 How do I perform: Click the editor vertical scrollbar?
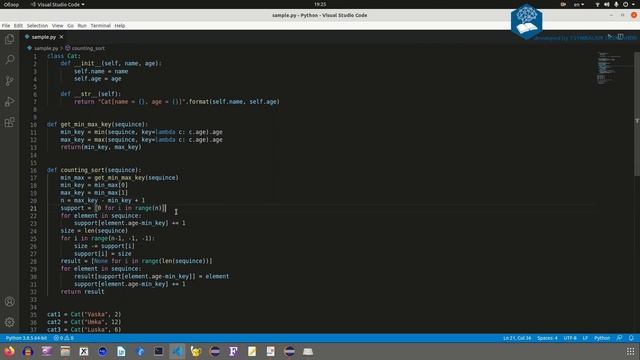(x=637, y=114)
